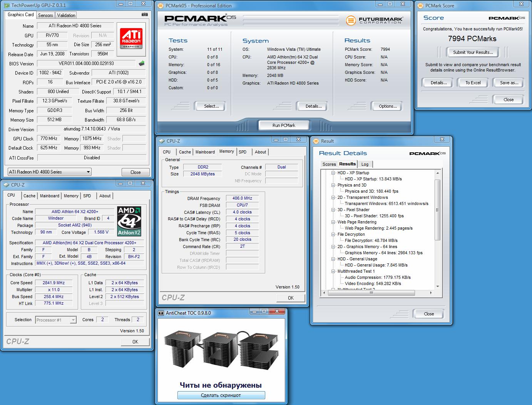Image resolution: width=532 pixels, height=405 pixels.
Task: Switch to the Sensors tab in GPU-Z
Action: pyautogui.click(x=45, y=15)
